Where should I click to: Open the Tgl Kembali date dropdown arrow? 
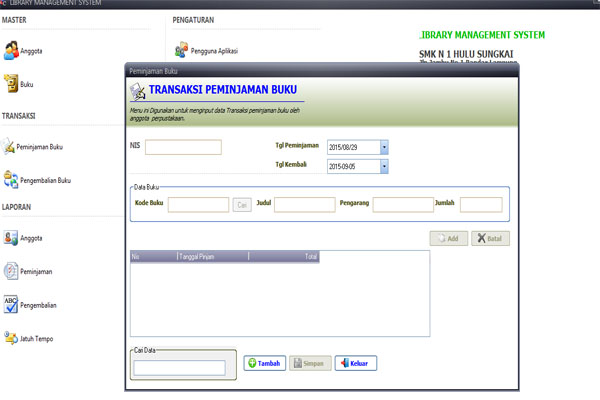point(384,167)
